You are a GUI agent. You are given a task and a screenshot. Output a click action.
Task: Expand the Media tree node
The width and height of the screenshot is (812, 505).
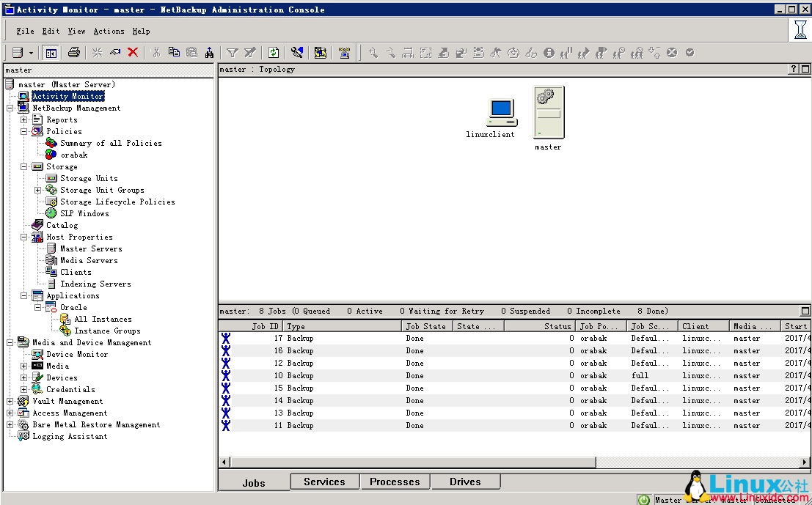pos(23,366)
